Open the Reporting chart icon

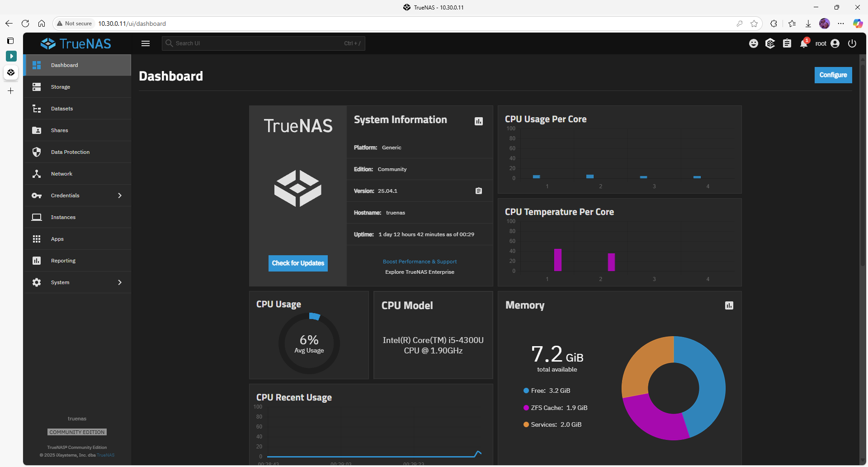[x=37, y=261]
